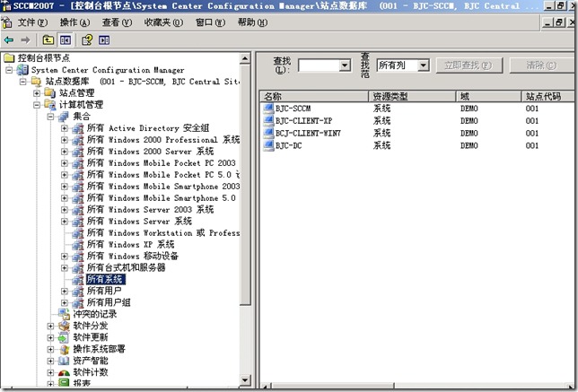
Task: Click the Back arrow toolbar icon
Action: (x=9, y=39)
